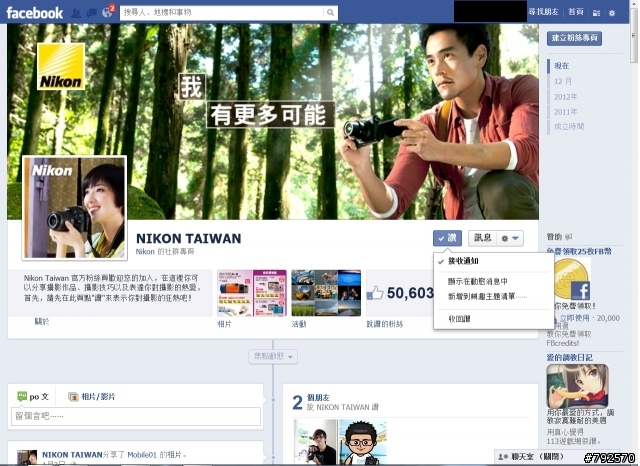Toggle the liked ✓讚 button
The height and width of the screenshot is (466, 640).
coord(447,238)
